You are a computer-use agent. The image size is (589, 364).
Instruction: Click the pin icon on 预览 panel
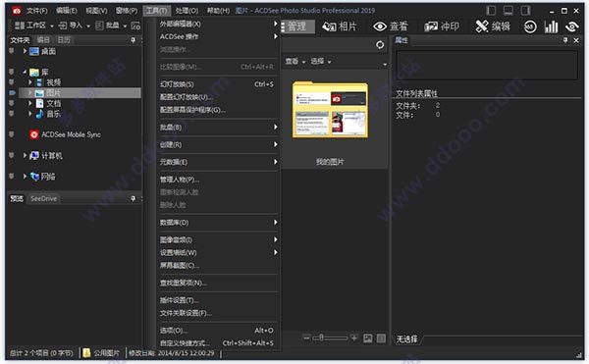(x=133, y=198)
